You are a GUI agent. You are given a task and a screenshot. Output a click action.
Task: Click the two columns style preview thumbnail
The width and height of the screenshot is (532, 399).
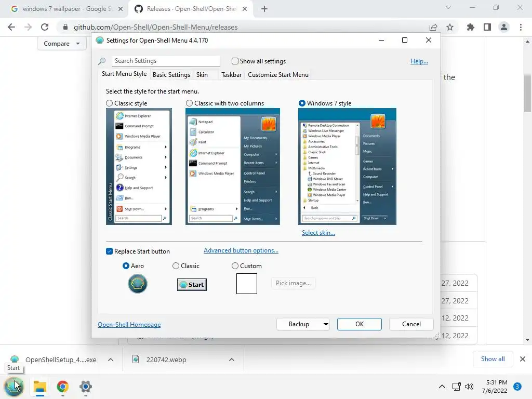tap(233, 167)
